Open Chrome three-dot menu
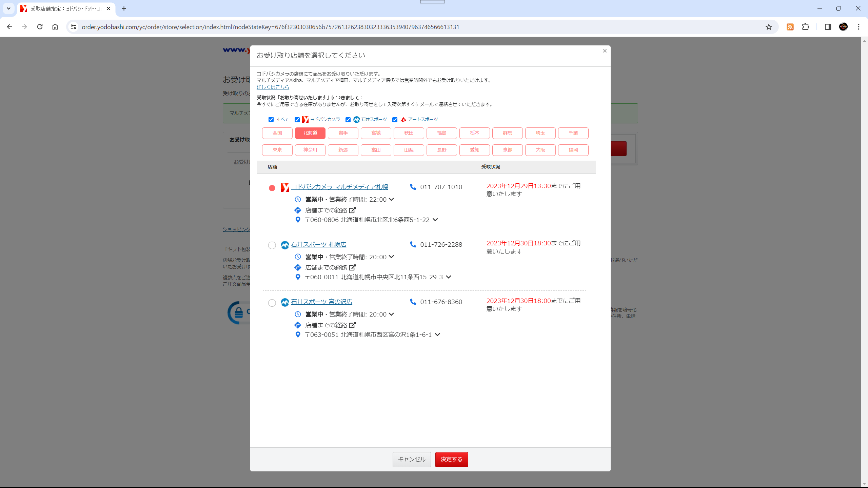 [x=859, y=27]
